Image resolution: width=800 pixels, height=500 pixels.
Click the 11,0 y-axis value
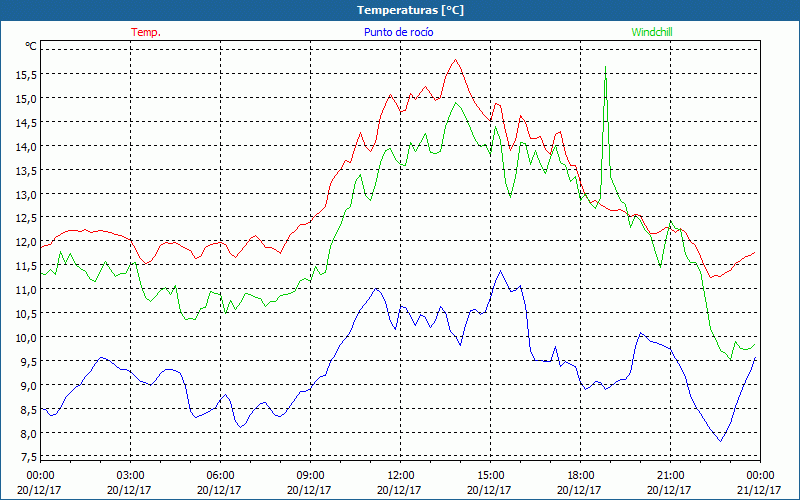pyautogui.click(x=26, y=290)
